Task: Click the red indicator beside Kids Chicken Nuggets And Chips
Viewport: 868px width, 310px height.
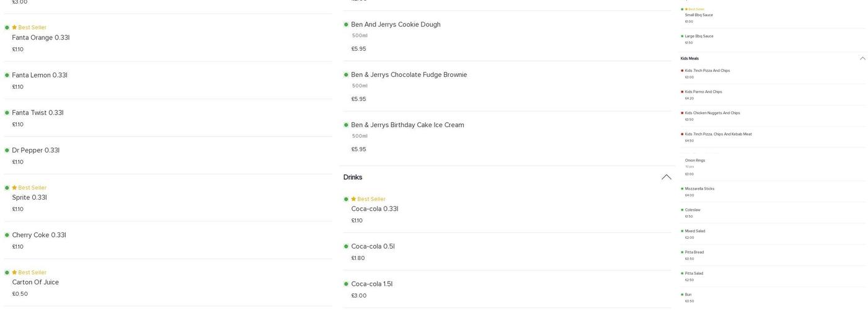Action: (x=682, y=113)
